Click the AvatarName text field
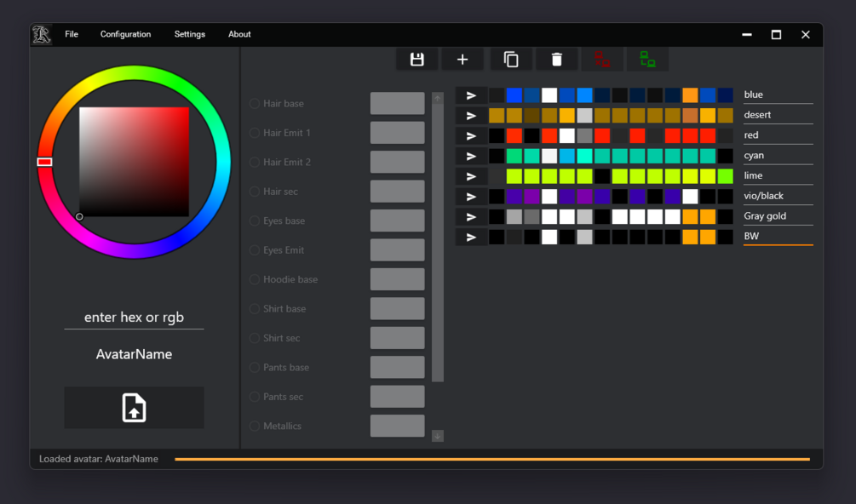The width and height of the screenshot is (856, 504). (134, 354)
